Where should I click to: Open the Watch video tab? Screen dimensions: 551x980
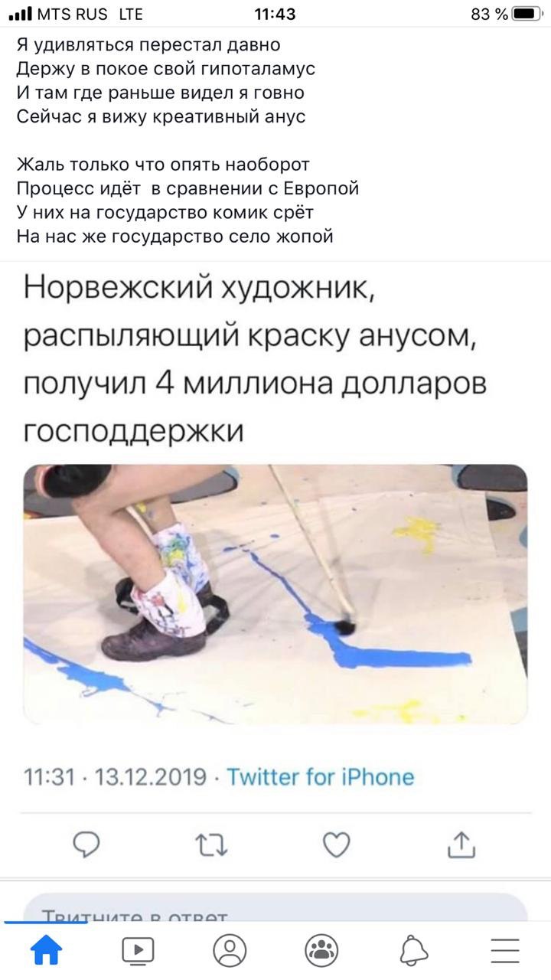tap(138, 950)
